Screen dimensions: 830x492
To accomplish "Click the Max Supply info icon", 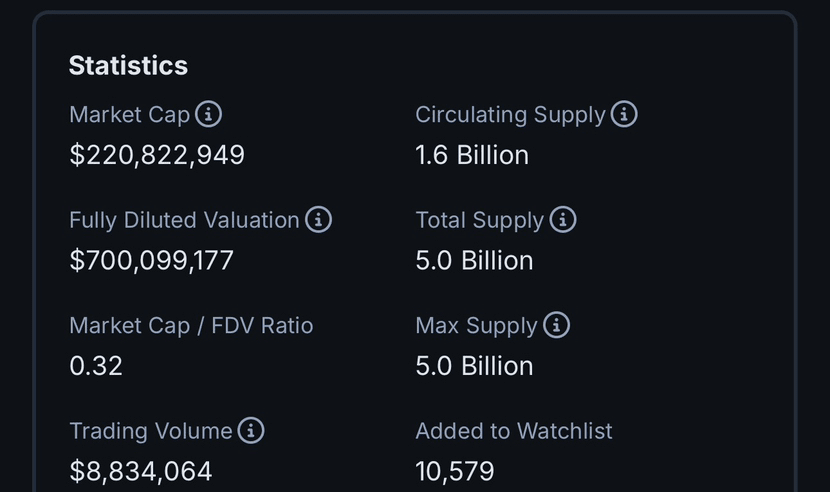I will click(x=556, y=325).
